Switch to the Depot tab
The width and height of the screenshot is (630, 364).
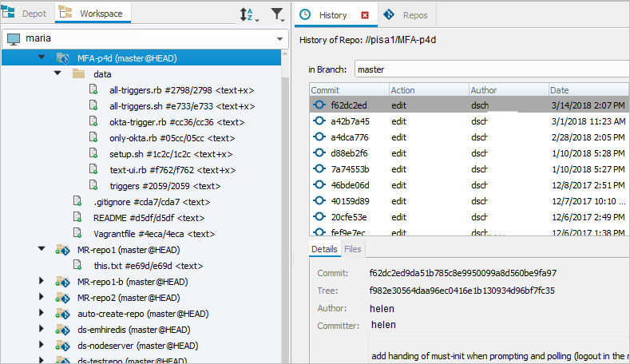click(28, 14)
